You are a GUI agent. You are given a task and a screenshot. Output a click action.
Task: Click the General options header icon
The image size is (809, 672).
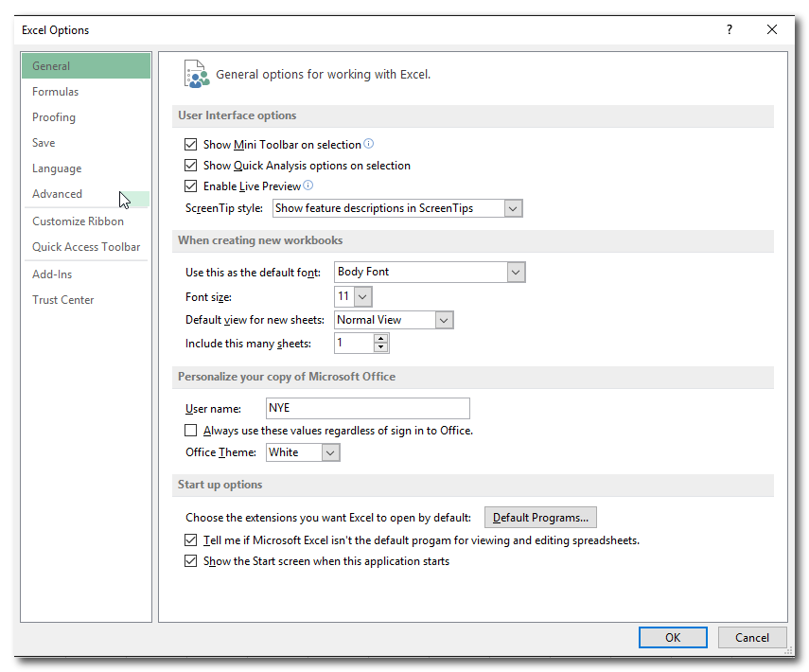pyautogui.click(x=196, y=74)
